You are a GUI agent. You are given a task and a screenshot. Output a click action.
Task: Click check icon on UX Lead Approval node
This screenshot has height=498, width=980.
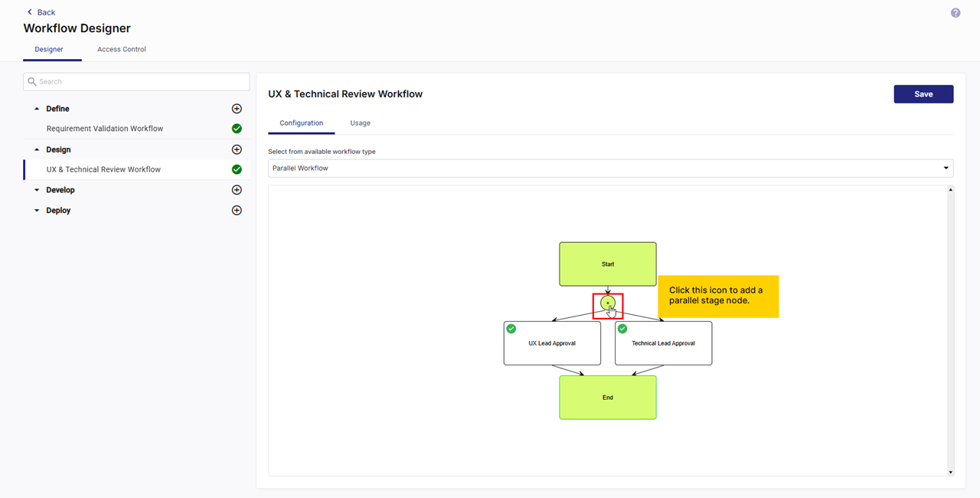tap(511, 329)
